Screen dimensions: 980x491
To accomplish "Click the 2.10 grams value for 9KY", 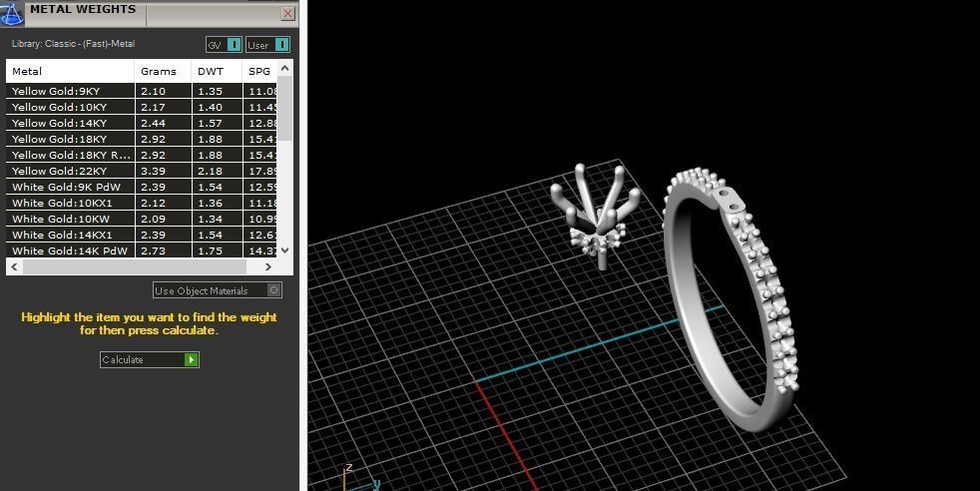I will point(153,91).
